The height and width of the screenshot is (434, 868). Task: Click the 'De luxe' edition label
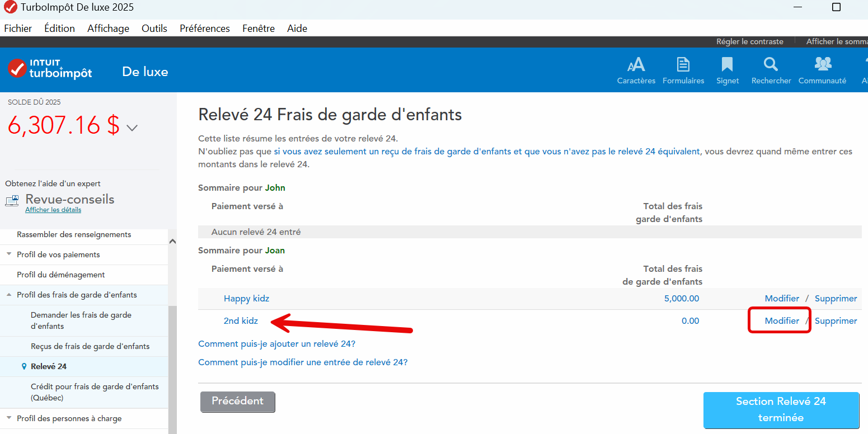pyautogui.click(x=145, y=72)
